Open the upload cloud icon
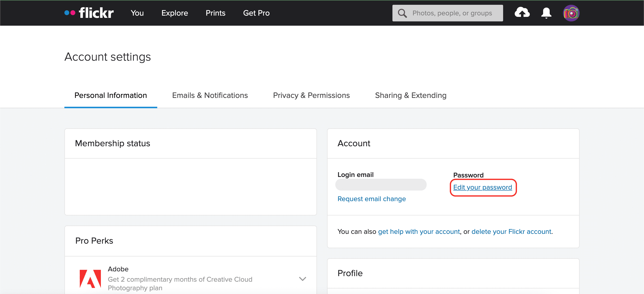This screenshot has height=294, width=644. pos(522,13)
